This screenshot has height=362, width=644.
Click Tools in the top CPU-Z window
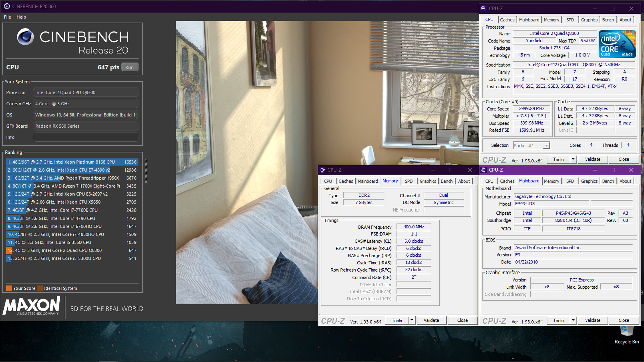(x=558, y=159)
